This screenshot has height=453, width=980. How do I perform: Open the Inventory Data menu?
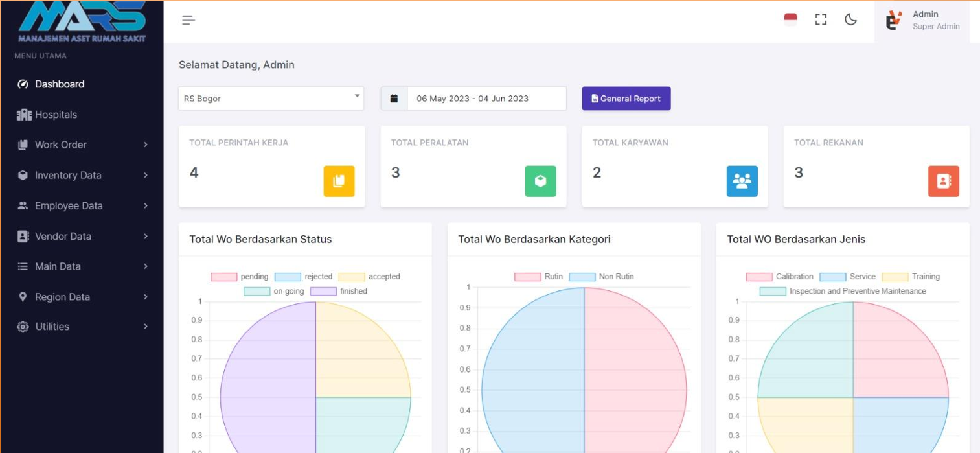pos(82,175)
